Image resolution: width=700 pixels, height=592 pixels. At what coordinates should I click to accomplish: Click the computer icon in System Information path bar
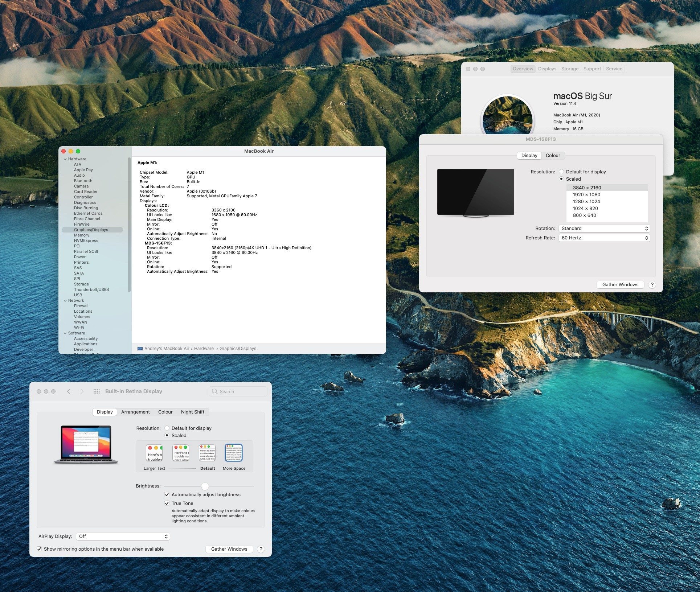point(140,349)
